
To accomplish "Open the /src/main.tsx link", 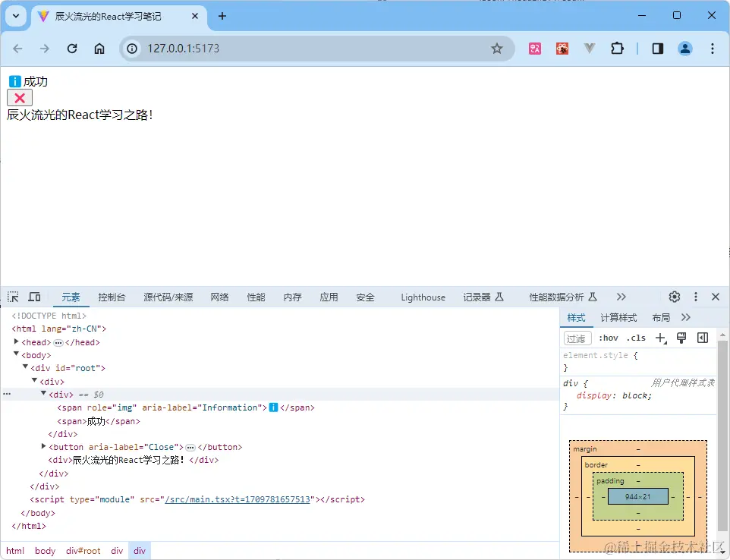I will pos(238,499).
